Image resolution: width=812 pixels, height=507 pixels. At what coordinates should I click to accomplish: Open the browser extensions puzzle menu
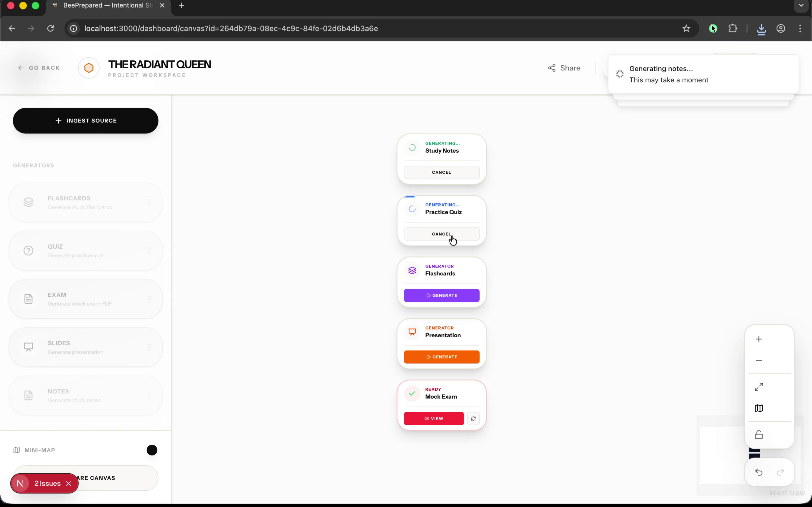point(733,28)
